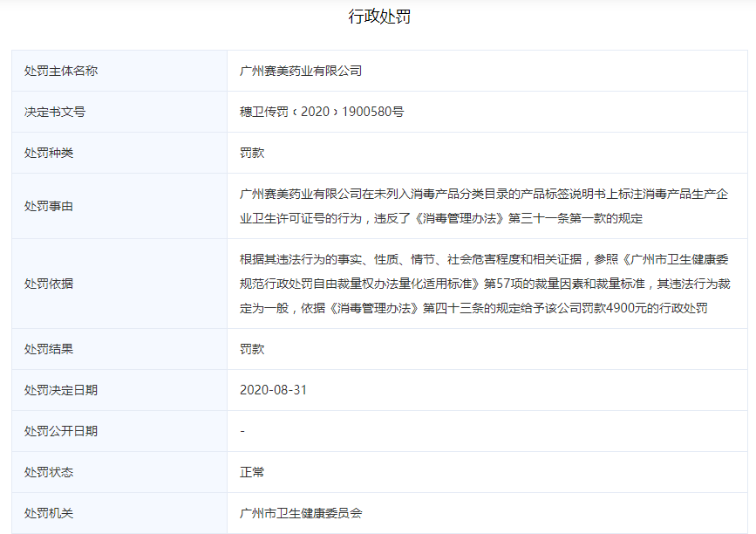The image size is (756, 534).
Task: Click the 处罚依据 paragraph mentioning 4900元
Action: pyautogui.click(x=485, y=284)
